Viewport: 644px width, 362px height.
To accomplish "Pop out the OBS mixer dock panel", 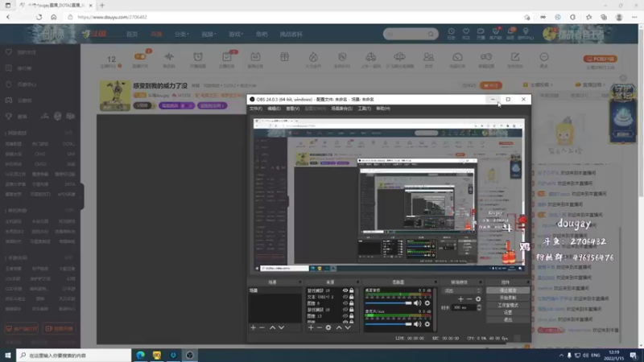I will [436, 282].
